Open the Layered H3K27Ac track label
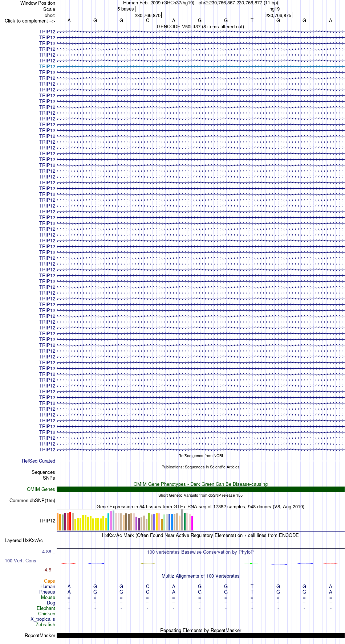Viewport: 345px width, 644px height. click(x=24, y=541)
